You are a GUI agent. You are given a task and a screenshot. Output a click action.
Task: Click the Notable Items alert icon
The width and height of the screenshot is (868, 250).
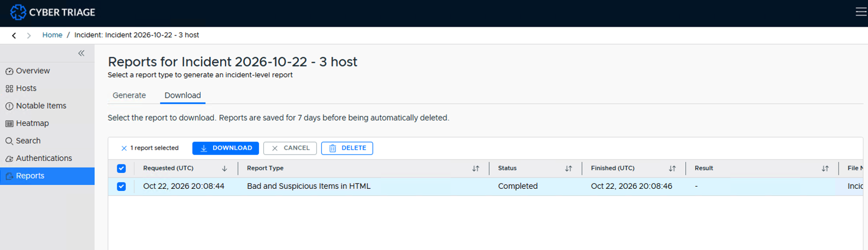tap(9, 106)
